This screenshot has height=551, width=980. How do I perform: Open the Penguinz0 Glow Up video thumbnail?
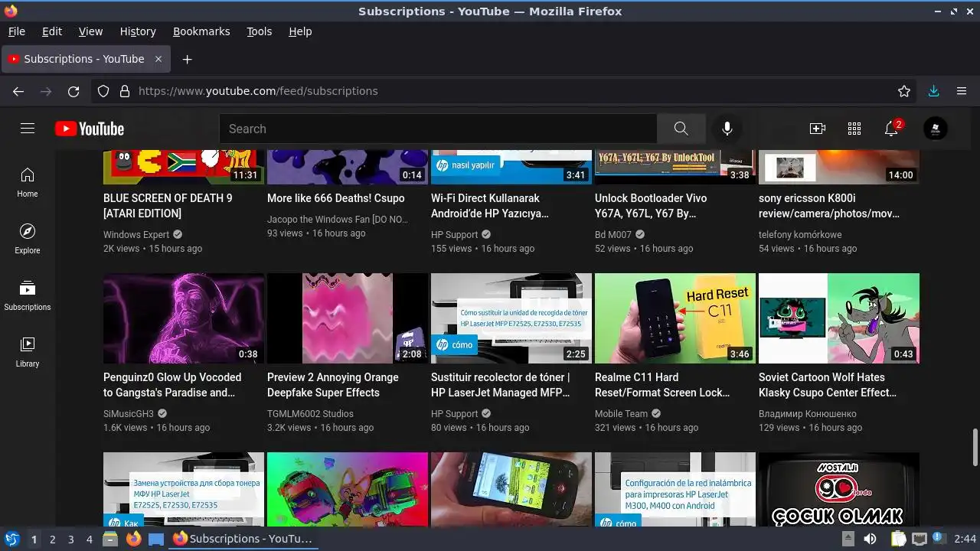point(184,318)
